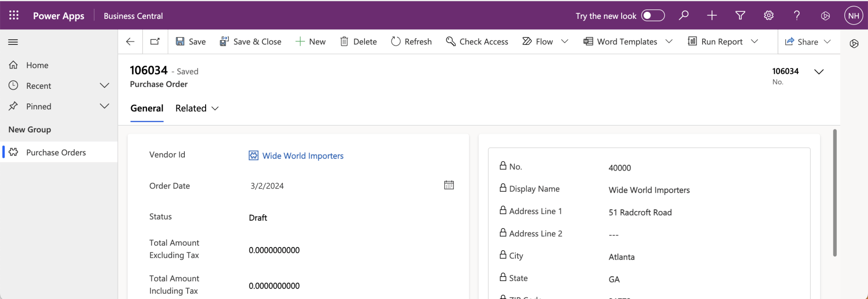Expand the Word Templates dropdown
868x299 pixels.
(669, 42)
